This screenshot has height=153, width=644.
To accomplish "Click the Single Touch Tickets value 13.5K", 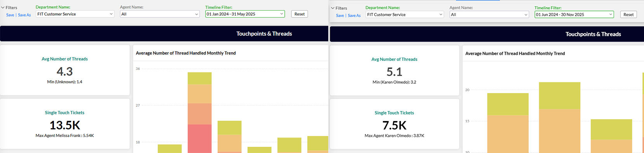I will pyautogui.click(x=64, y=125).
